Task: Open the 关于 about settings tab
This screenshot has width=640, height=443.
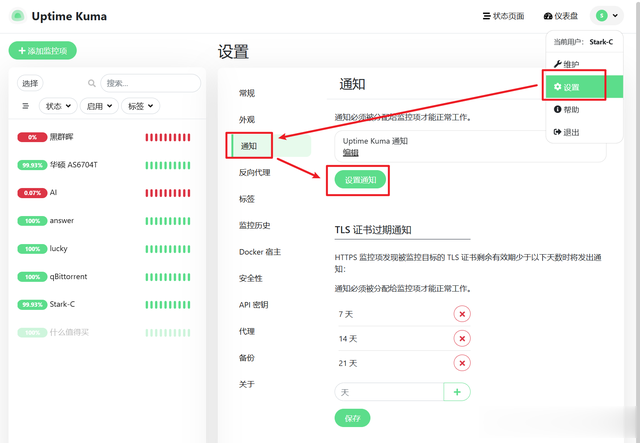Action: tap(247, 384)
